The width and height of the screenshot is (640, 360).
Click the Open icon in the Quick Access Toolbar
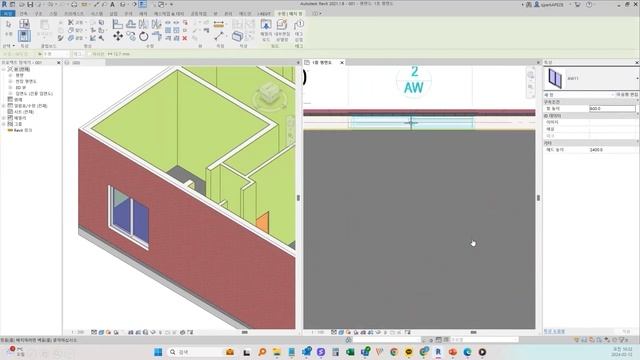(21, 4)
